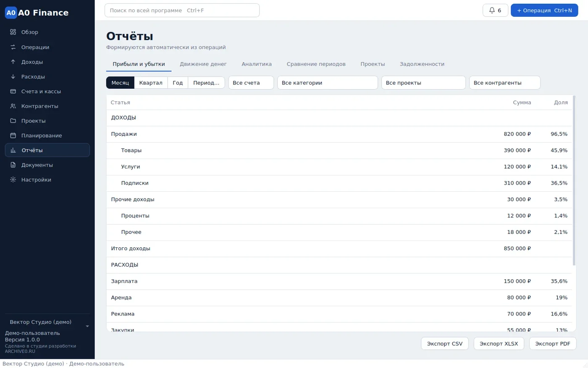The width and height of the screenshot is (588, 368).
Task: Switch to the Движение денег tab
Action: click(203, 64)
